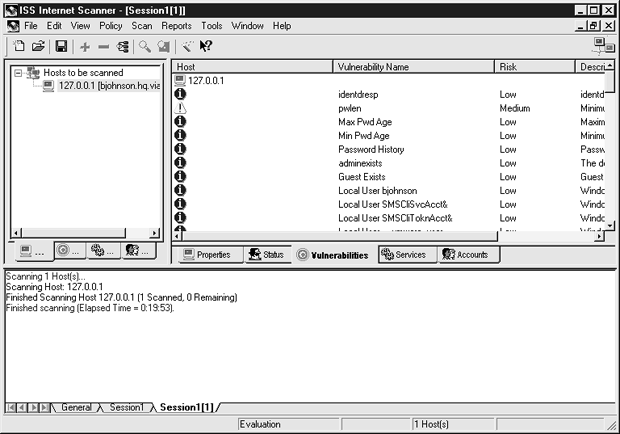
Task: Click the magnifying glass scan icon
Action: point(144,46)
